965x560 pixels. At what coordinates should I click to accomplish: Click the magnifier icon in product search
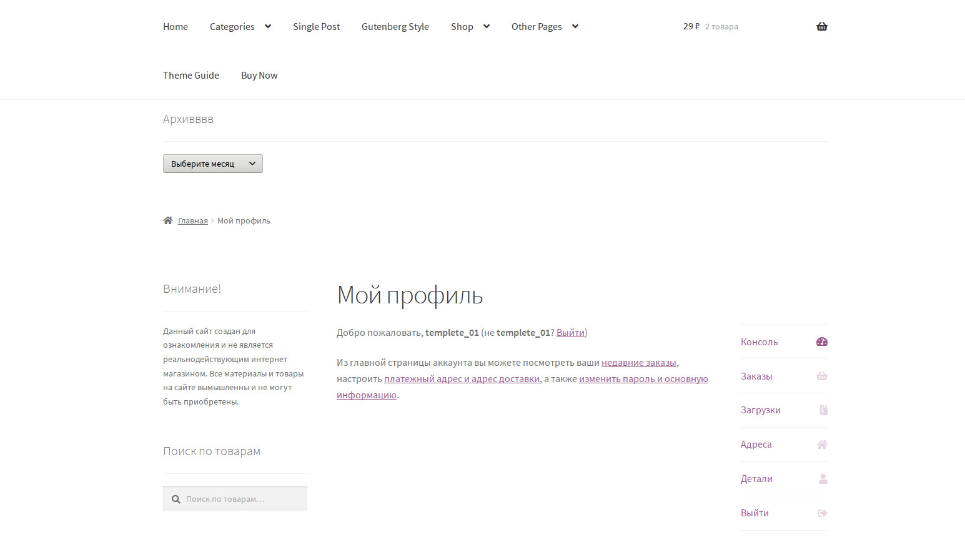click(x=176, y=499)
